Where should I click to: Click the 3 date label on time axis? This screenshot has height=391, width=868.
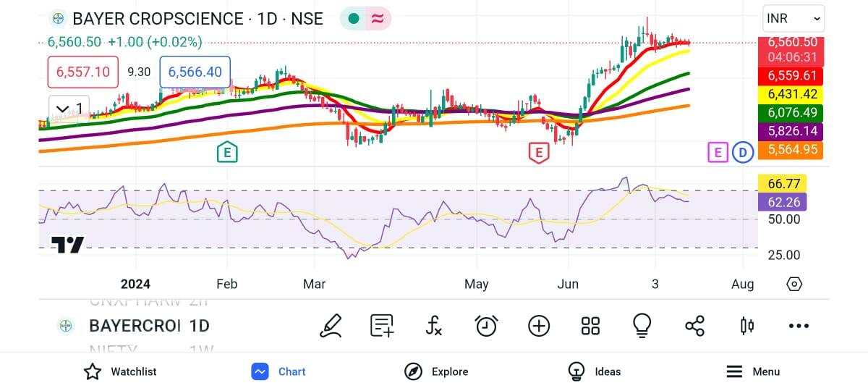coord(655,284)
